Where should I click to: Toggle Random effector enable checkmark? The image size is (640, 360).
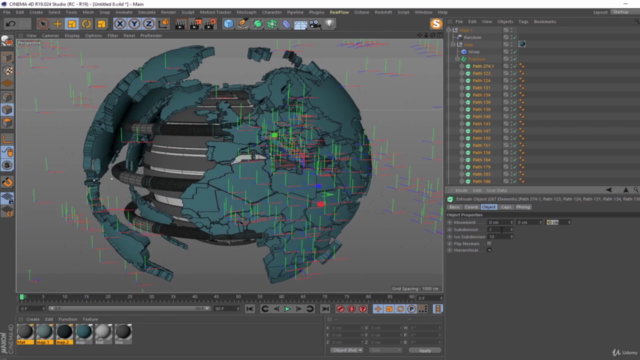click(x=515, y=37)
